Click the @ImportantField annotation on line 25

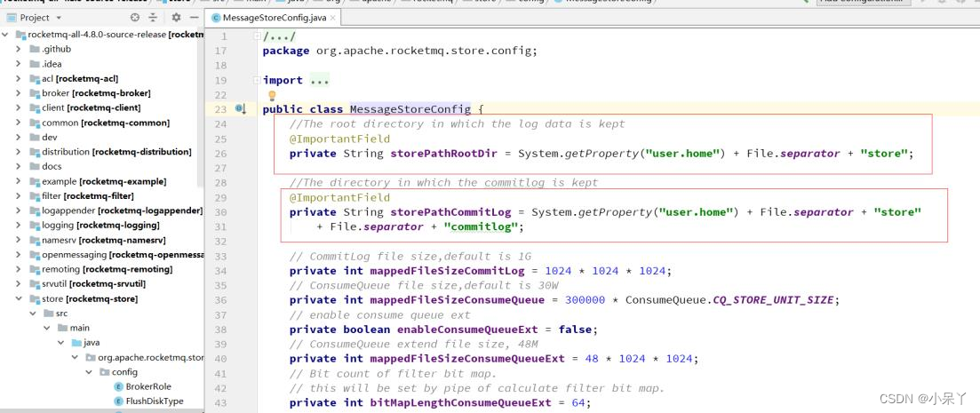pos(339,139)
